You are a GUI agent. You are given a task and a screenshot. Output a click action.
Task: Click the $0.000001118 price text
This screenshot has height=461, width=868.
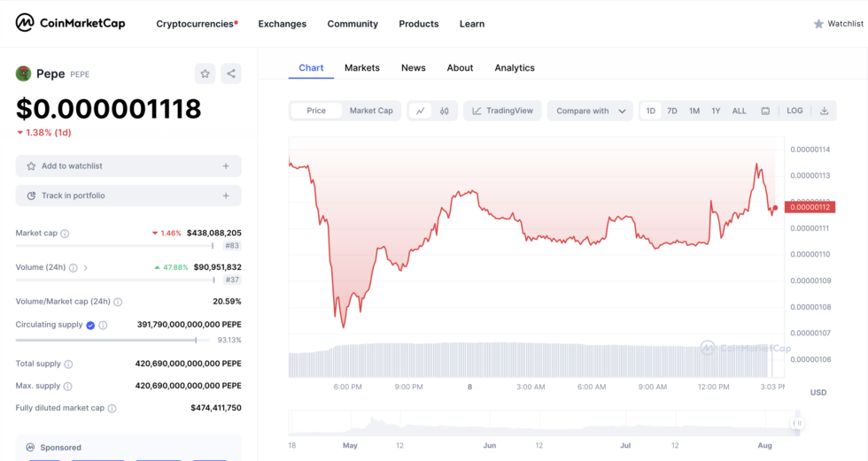pos(108,109)
